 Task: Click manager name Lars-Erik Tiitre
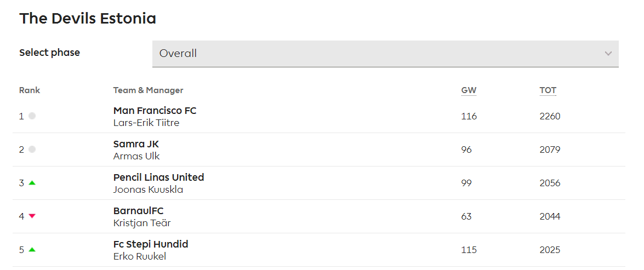[146, 123]
